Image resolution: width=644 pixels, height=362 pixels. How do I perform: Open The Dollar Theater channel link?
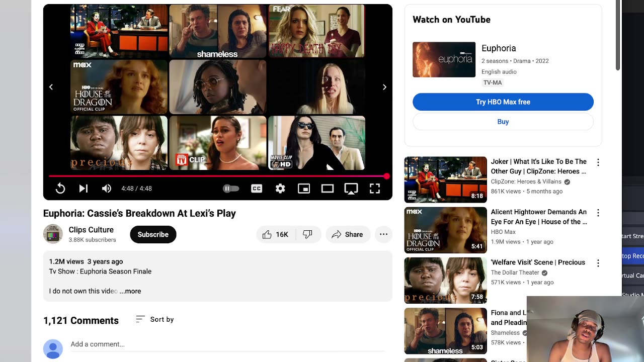[515, 273]
